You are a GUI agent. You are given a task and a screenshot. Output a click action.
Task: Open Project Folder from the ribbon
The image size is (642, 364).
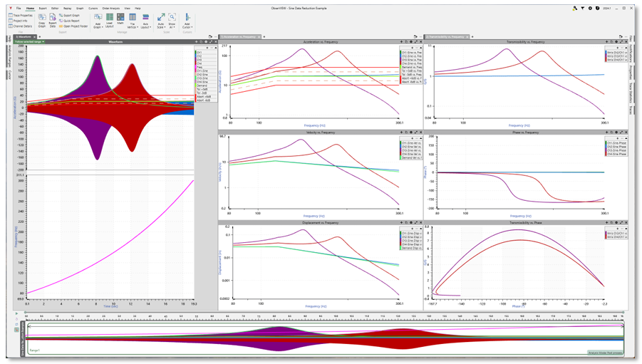(73, 26)
